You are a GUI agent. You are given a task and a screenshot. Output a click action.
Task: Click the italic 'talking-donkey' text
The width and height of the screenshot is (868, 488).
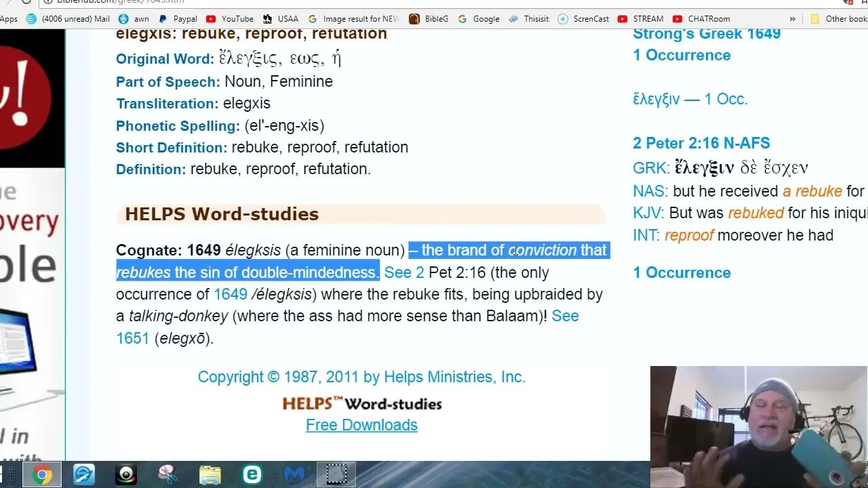[x=178, y=316]
